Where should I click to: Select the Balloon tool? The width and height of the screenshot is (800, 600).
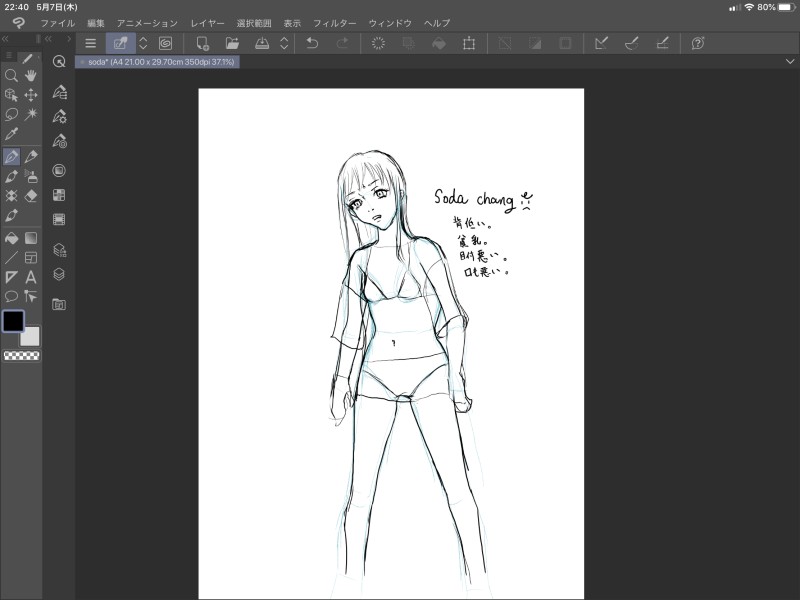coord(11,296)
